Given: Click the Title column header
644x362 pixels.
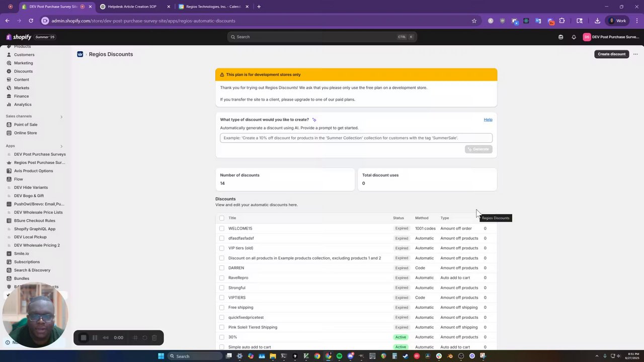Looking at the screenshot, I should 232,218.
